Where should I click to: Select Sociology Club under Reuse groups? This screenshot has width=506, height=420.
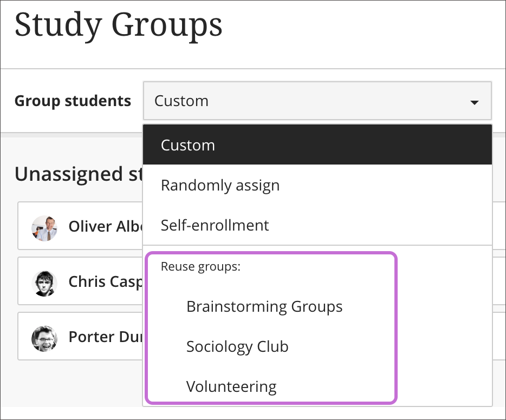(237, 346)
